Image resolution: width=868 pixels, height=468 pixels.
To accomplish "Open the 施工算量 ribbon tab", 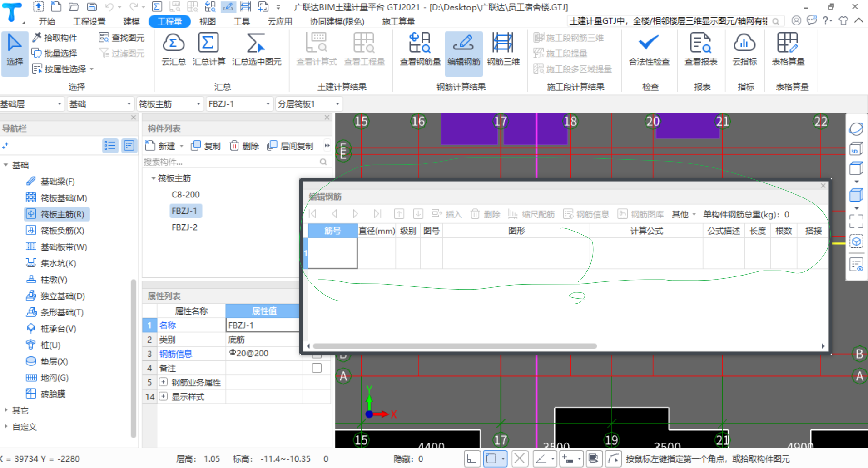I will pyautogui.click(x=398, y=21).
